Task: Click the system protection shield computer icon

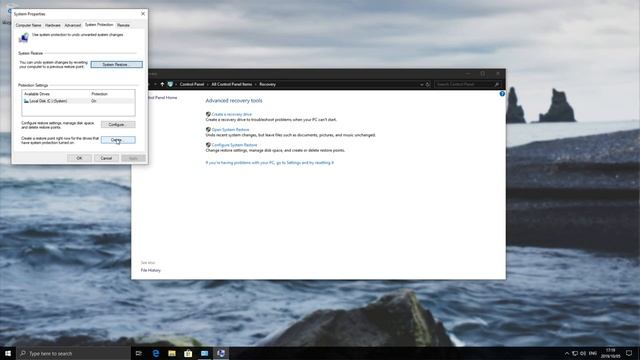Action: click(23, 38)
